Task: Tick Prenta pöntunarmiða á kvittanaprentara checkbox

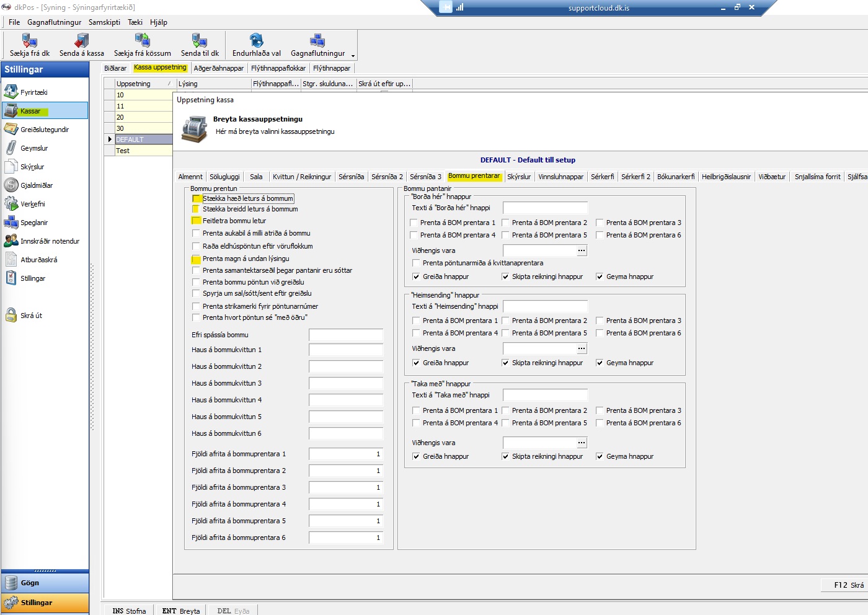Action: [416, 263]
